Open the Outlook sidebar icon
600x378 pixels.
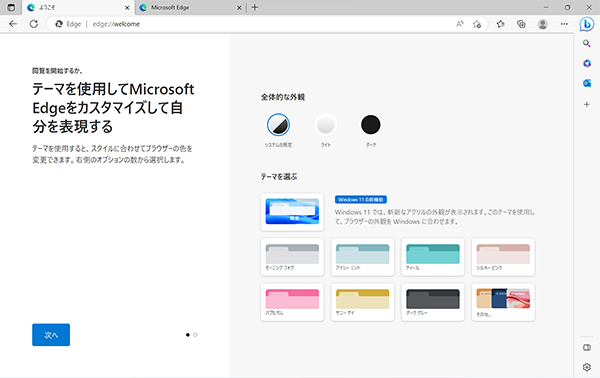[587, 83]
